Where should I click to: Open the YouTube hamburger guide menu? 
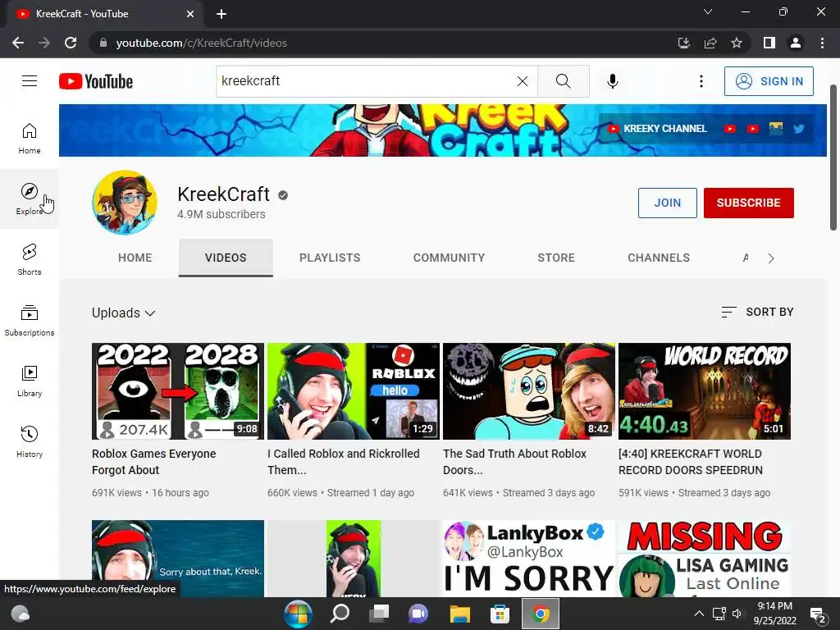point(30,81)
